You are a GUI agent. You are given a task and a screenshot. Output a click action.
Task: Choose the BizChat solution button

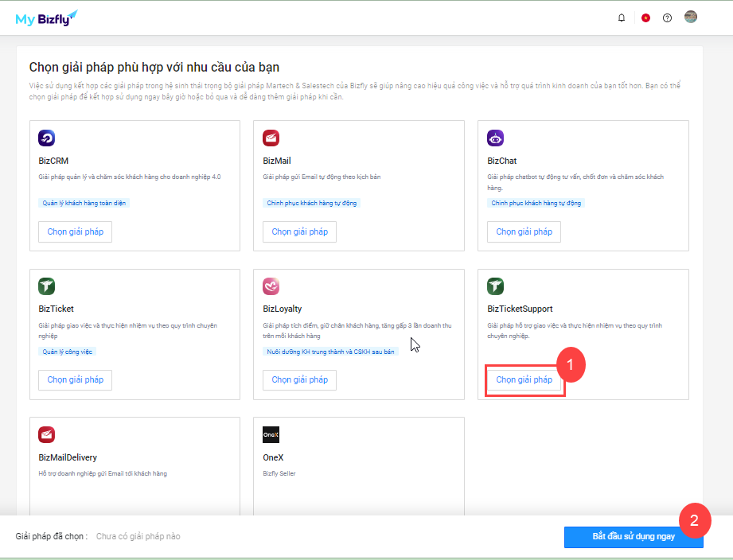(x=524, y=231)
